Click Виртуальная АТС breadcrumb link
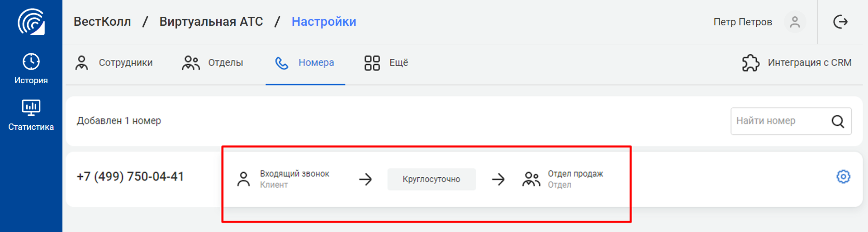 click(x=211, y=22)
